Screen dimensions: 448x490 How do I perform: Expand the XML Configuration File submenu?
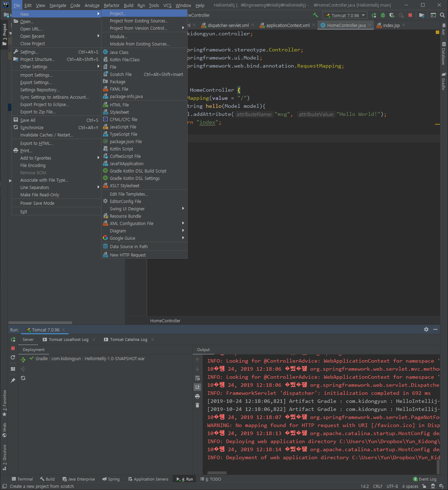[x=144, y=223]
